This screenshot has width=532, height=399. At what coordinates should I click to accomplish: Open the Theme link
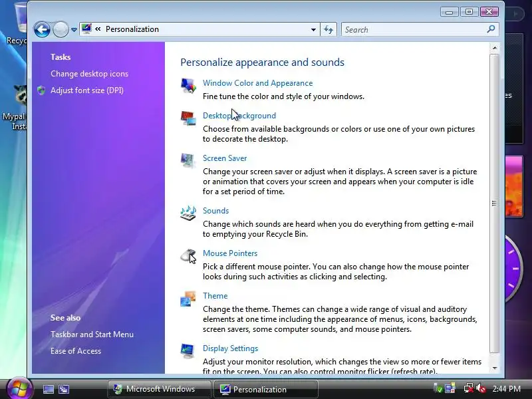pyautogui.click(x=215, y=296)
